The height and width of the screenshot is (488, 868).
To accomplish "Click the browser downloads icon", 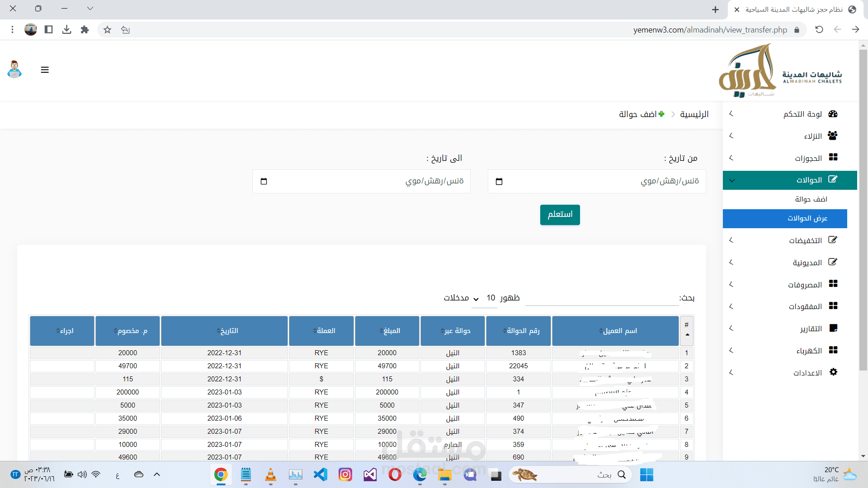I will tap(66, 30).
